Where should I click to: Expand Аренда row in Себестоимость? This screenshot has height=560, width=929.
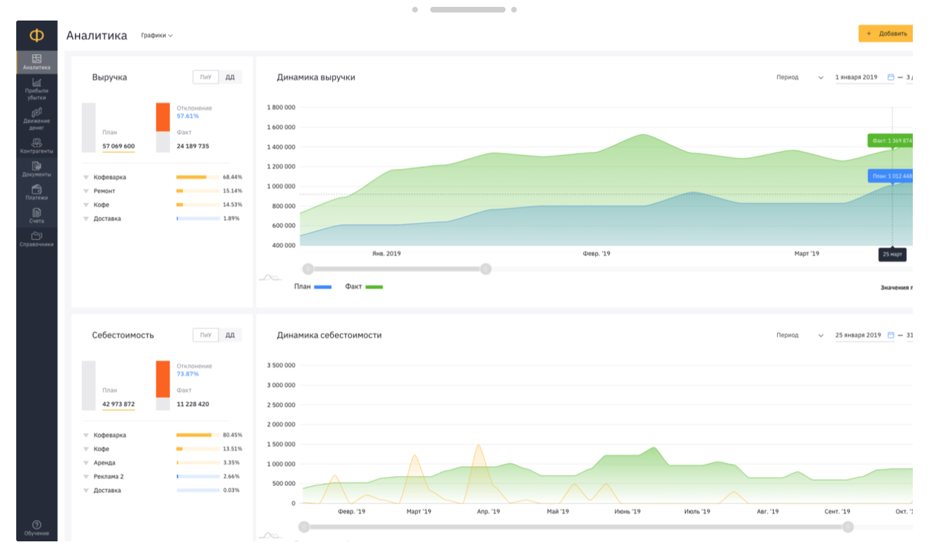(x=86, y=463)
